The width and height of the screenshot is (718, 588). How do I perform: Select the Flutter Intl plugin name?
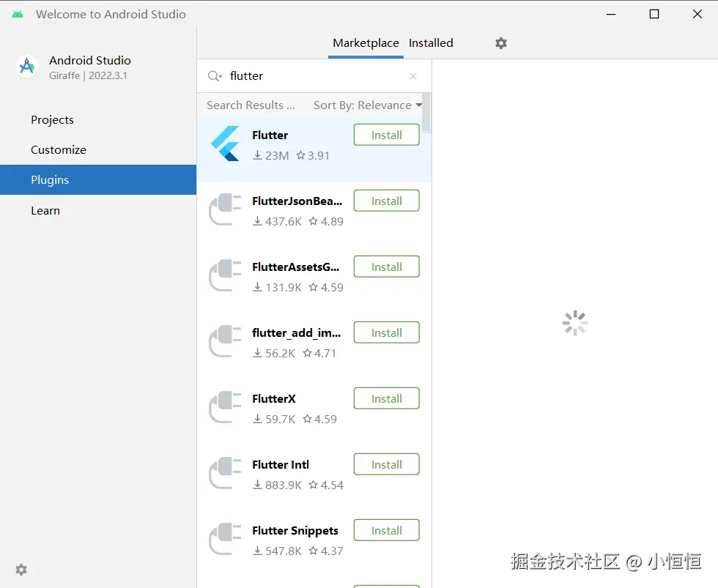coord(280,465)
